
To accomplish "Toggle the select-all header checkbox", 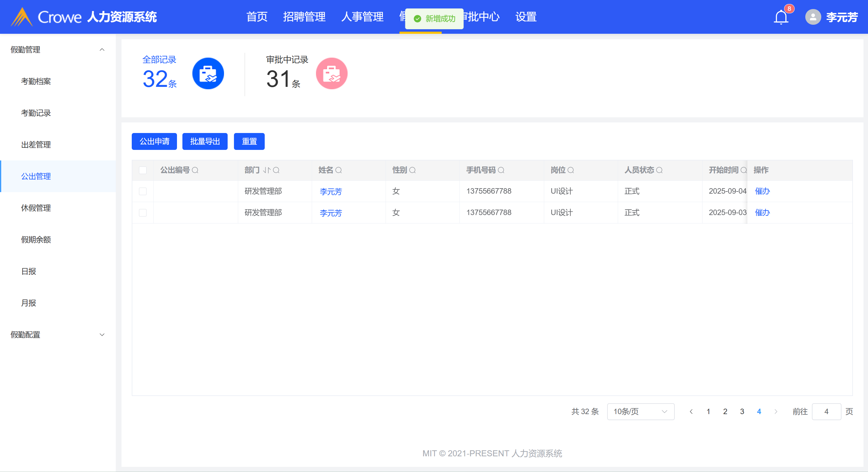I will click(x=143, y=170).
